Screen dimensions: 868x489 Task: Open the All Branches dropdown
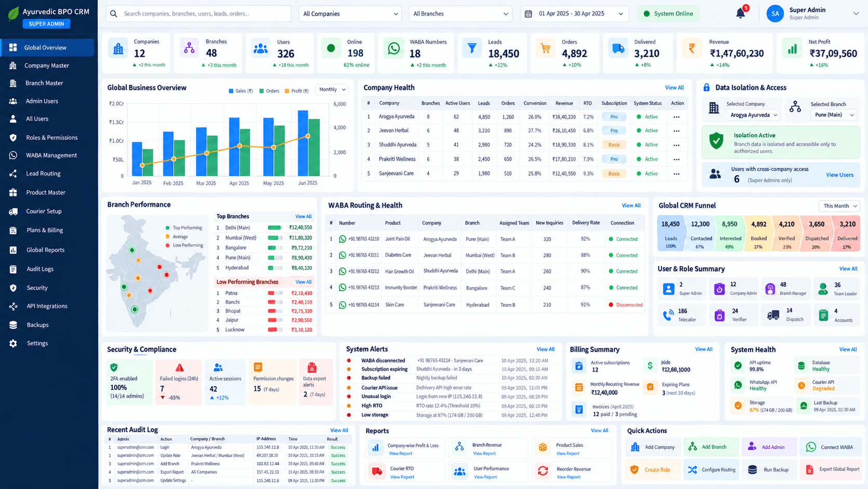460,14
